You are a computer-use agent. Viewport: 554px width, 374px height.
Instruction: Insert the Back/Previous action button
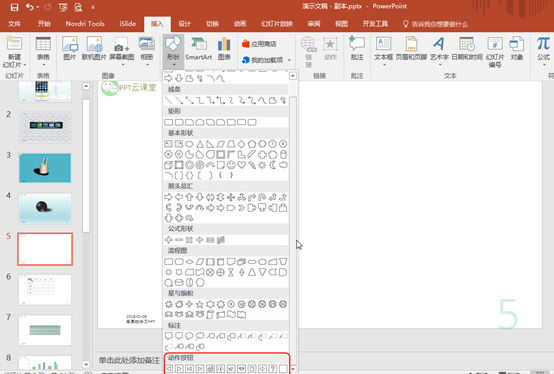(x=169, y=368)
